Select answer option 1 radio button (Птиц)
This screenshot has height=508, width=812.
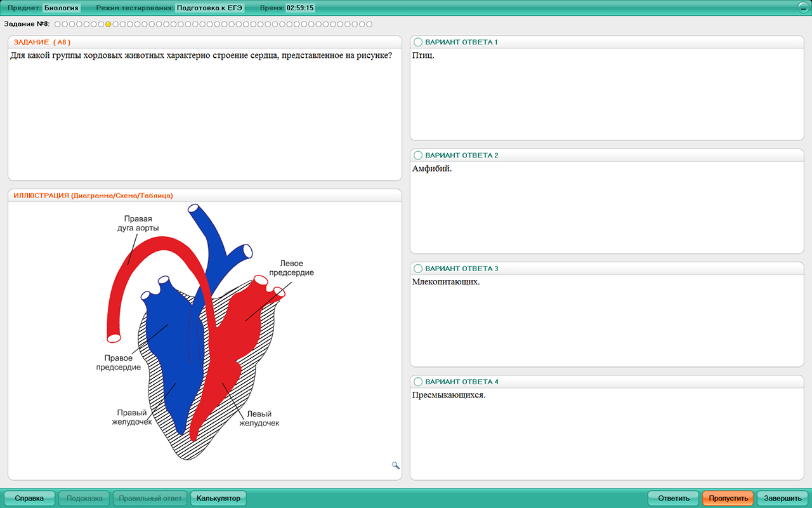418,42
